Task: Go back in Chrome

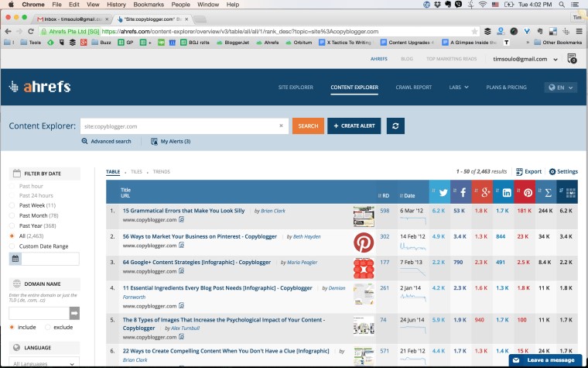Action: pos(8,32)
